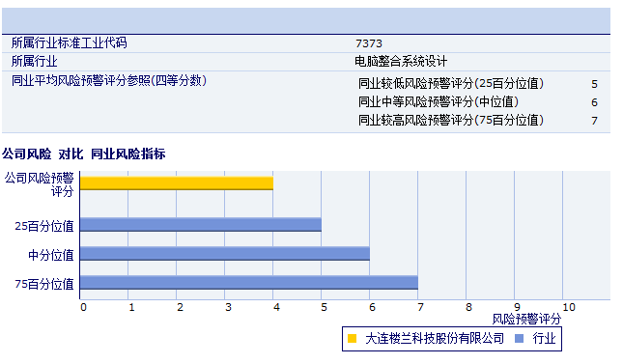Click the 所属行业 row label
This screenshot has height=364, width=623.
pos(34,61)
